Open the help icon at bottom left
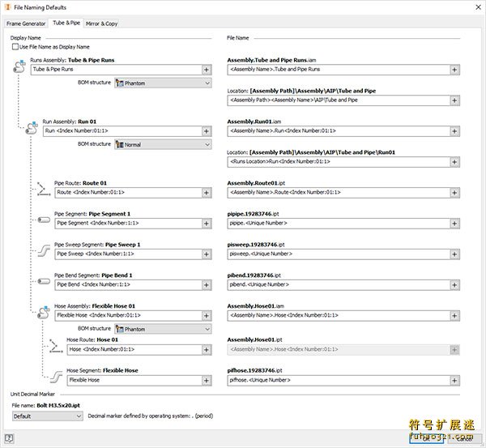 pyautogui.click(x=9, y=438)
